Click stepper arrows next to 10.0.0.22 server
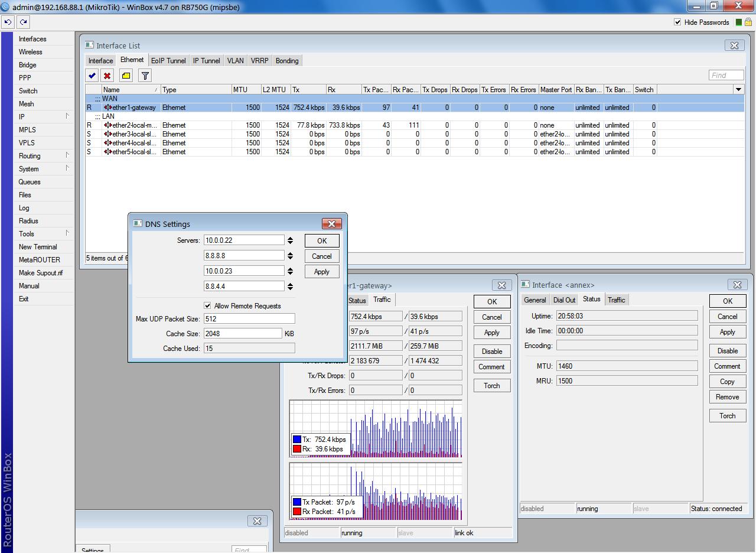Image resolution: width=756 pixels, height=553 pixels. (x=290, y=240)
